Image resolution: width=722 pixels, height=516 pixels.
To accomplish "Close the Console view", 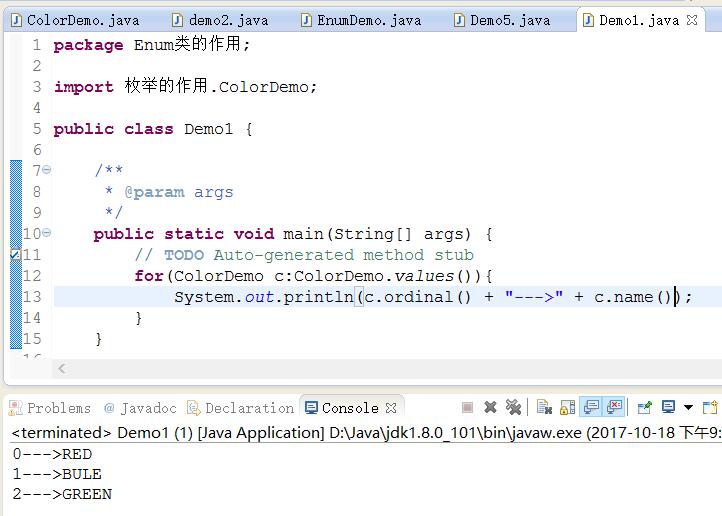I will coord(391,408).
